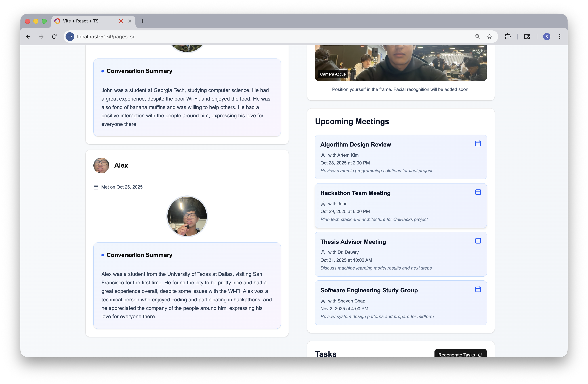
Task: Open Chrome's three-dot menu
Action: click(560, 37)
